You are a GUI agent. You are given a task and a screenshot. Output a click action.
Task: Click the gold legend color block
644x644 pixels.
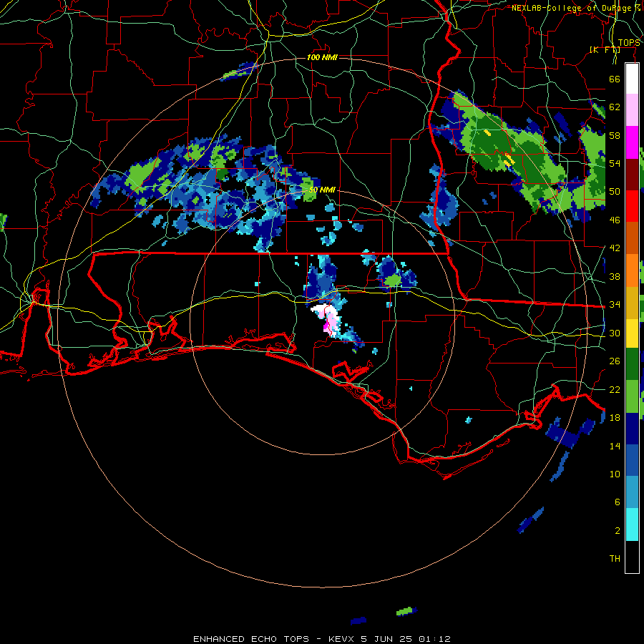[x=632, y=302]
